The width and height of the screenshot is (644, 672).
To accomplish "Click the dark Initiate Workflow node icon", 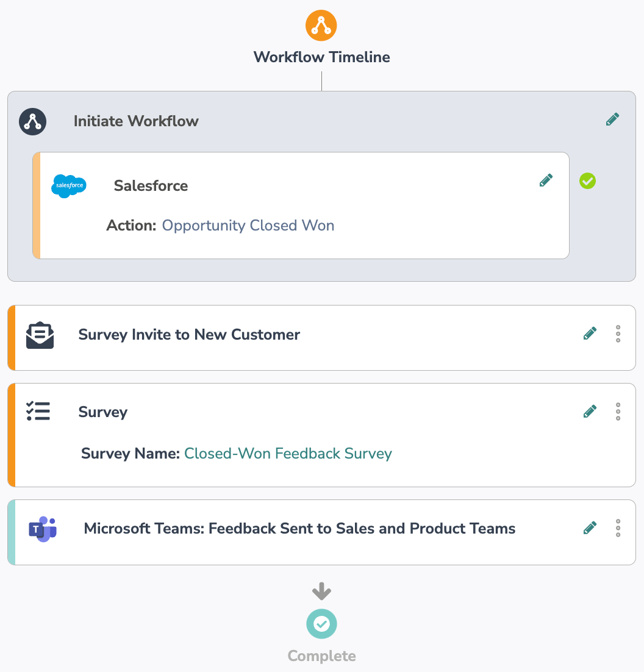I will coord(32,122).
